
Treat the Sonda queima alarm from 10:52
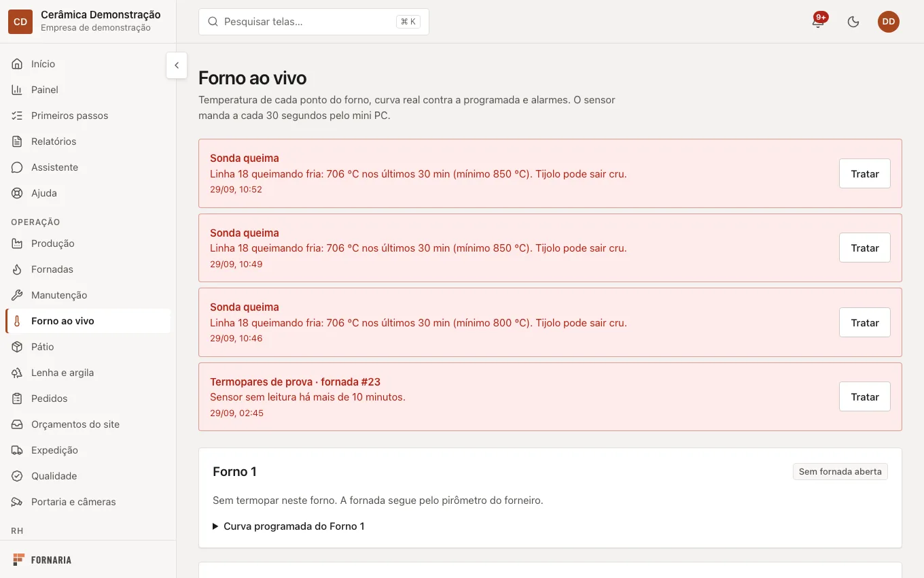[865, 174]
